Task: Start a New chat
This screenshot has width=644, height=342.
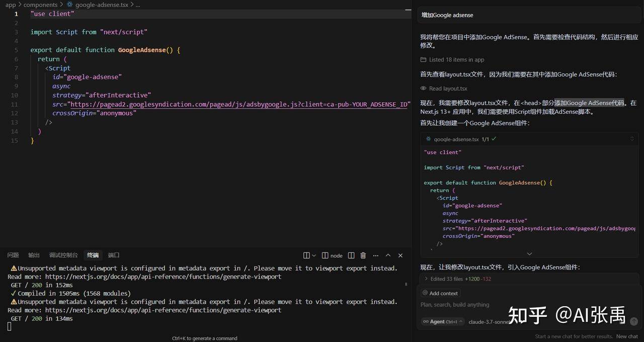Action: pyautogui.click(x=627, y=336)
